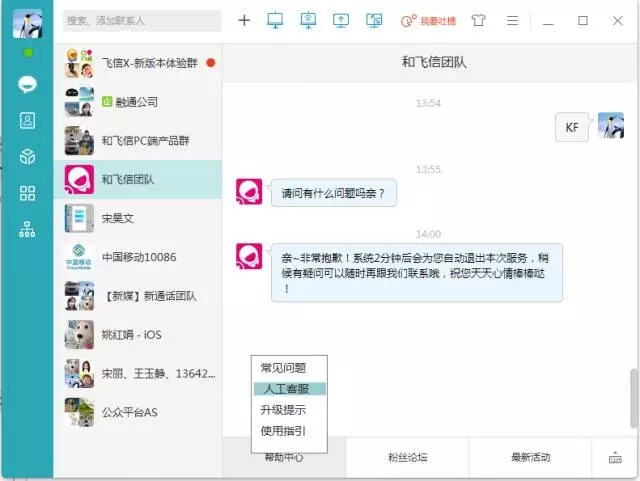
Task: Open the contacts sidebar icon
Action: coord(27,120)
